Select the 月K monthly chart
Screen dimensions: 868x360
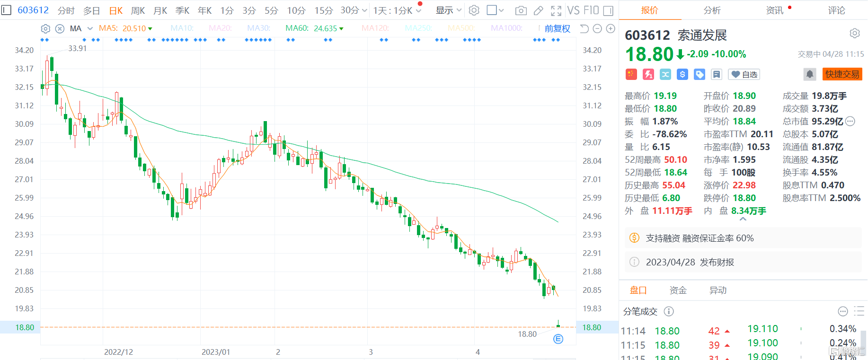[160, 10]
